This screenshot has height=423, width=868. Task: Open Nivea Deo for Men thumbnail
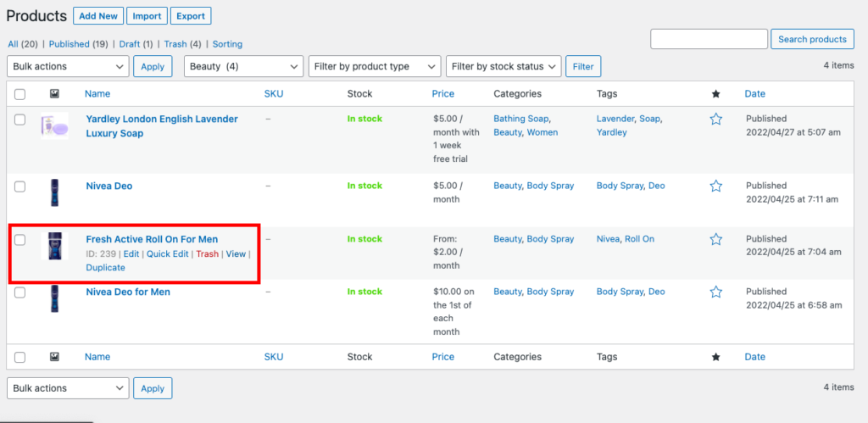(55, 299)
